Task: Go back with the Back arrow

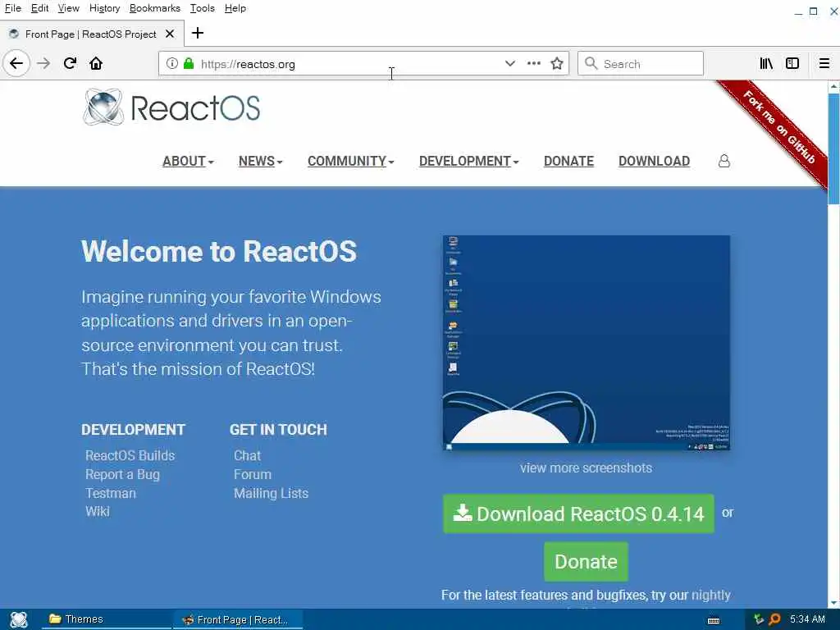Action: click(16, 64)
